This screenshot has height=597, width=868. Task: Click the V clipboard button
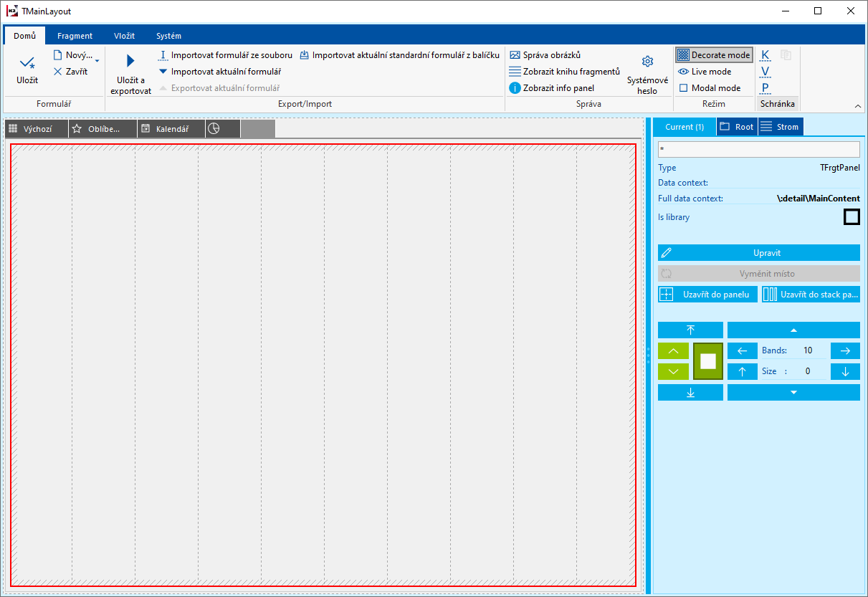[x=766, y=72]
